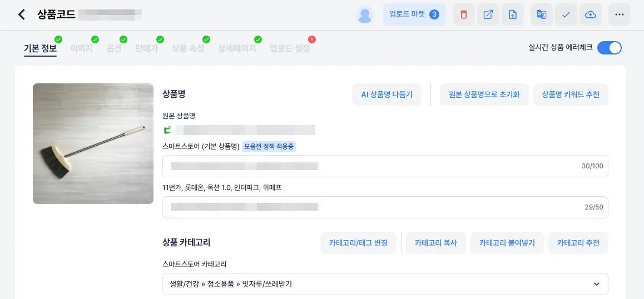
Task: Click the broom product thumbnail image
Action: (x=93, y=144)
